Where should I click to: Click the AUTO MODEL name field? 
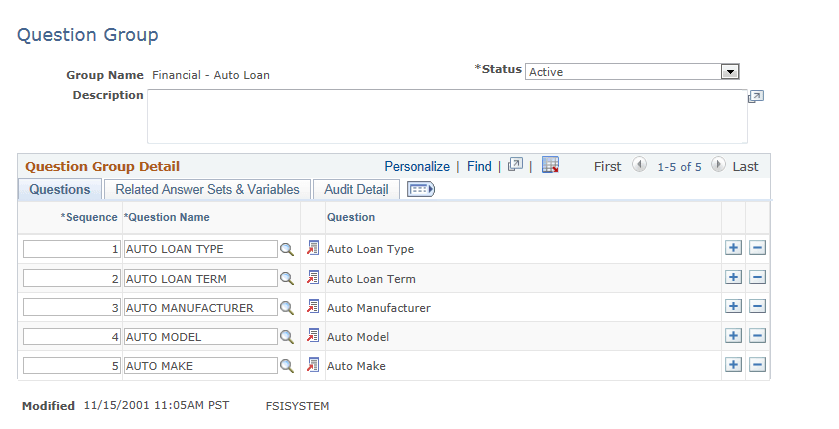(201, 336)
